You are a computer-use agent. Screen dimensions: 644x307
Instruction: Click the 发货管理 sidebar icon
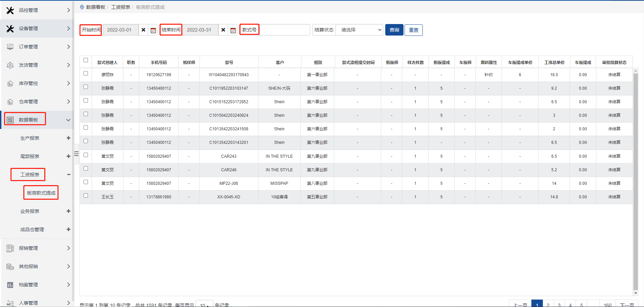tap(10, 65)
